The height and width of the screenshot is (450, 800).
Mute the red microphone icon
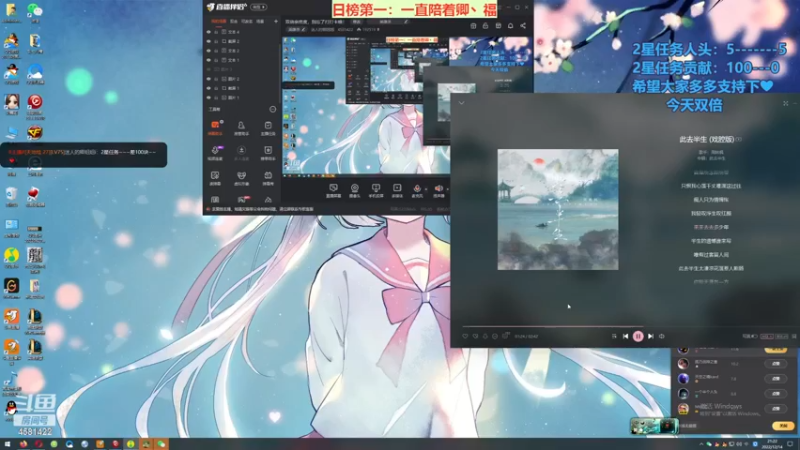tap(417, 190)
